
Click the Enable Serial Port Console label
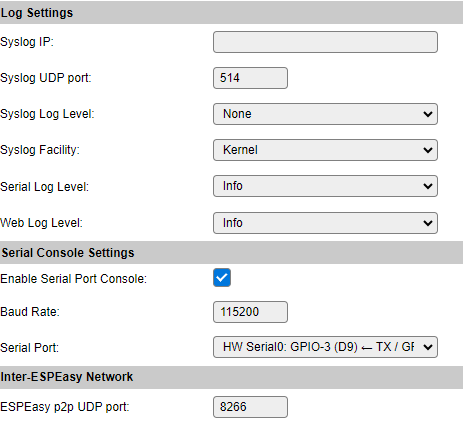pyautogui.click(x=73, y=279)
